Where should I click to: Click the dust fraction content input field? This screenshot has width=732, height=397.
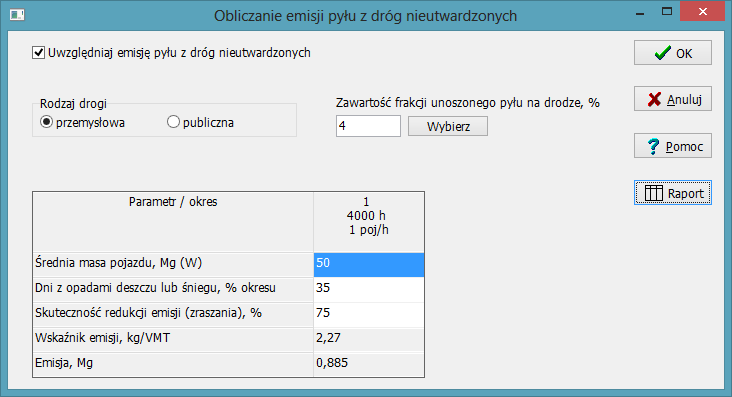pyautogui.click(x=368, y=126)
